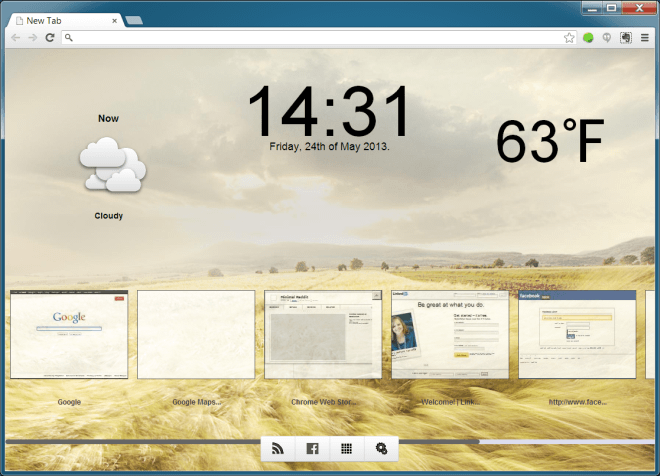Bookmark page with the star icon
The width and height of the screenshot is (660, 476).
(569, 38)
